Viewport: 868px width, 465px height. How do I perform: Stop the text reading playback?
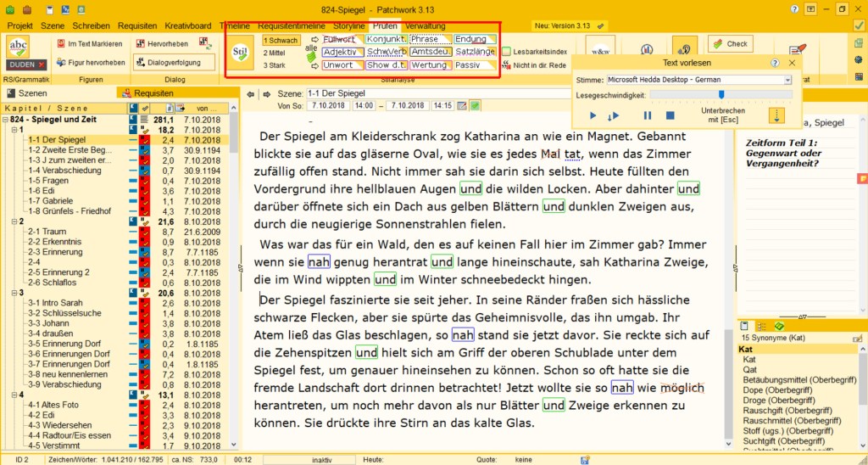670,115
